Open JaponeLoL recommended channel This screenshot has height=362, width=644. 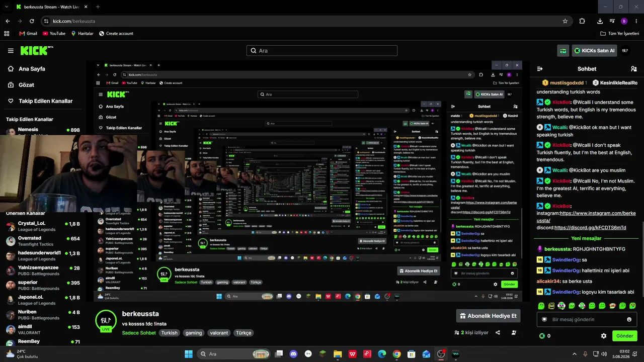coord(43,300)
